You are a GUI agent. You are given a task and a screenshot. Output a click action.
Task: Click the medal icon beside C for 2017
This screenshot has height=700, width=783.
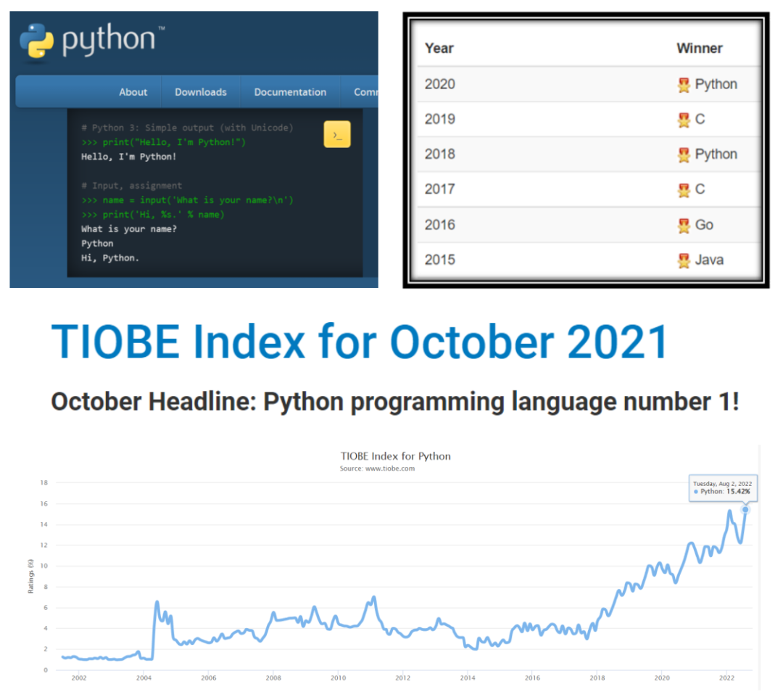[684, 189]
